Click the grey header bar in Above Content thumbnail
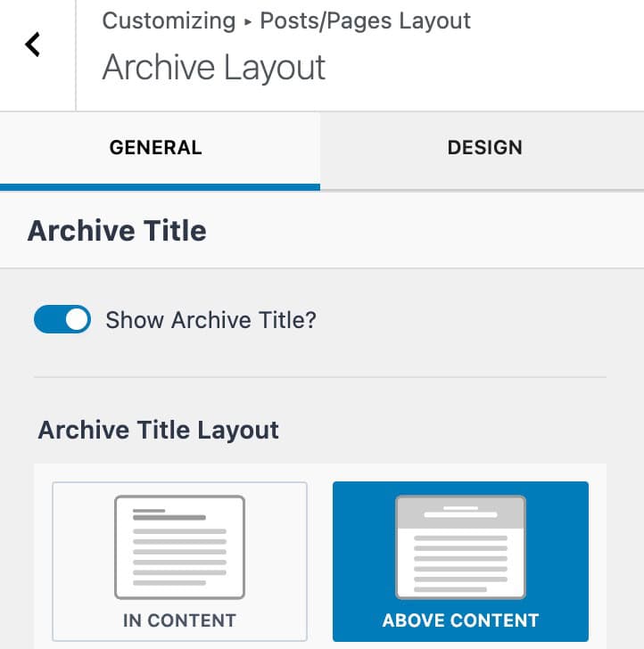Screen dimensions: 644x649 (460, 513)
